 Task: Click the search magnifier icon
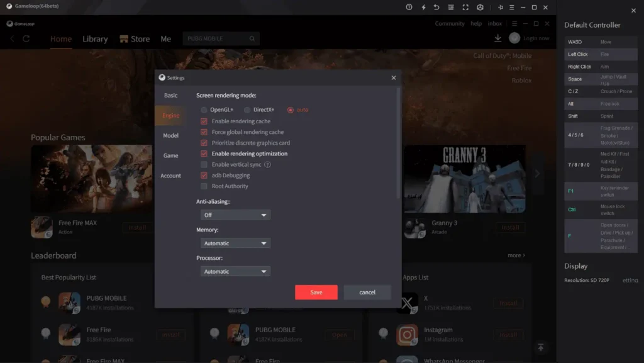pos(252,38)
